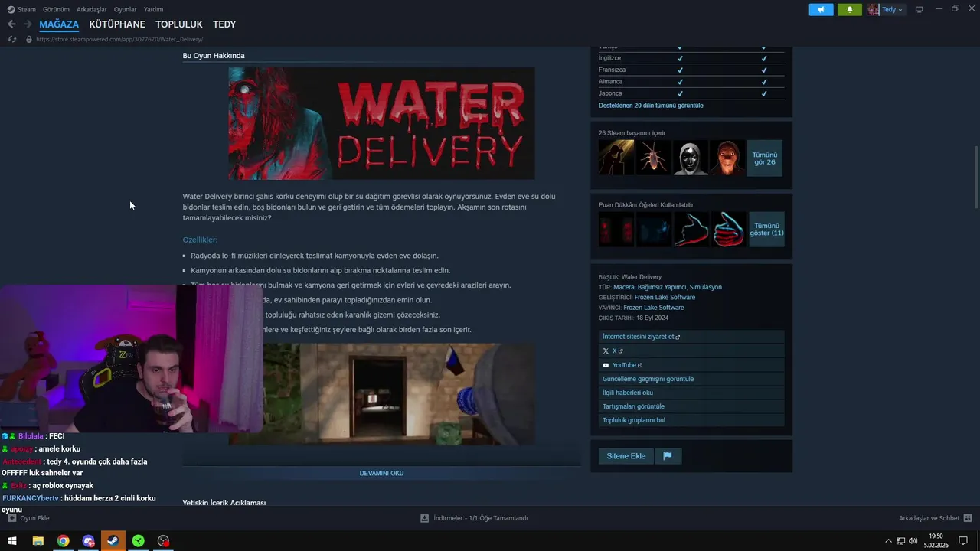Screen dimensions: 980x551
Task: Open OBS Studio from the taskbar
Action: [x=163, y=541]
